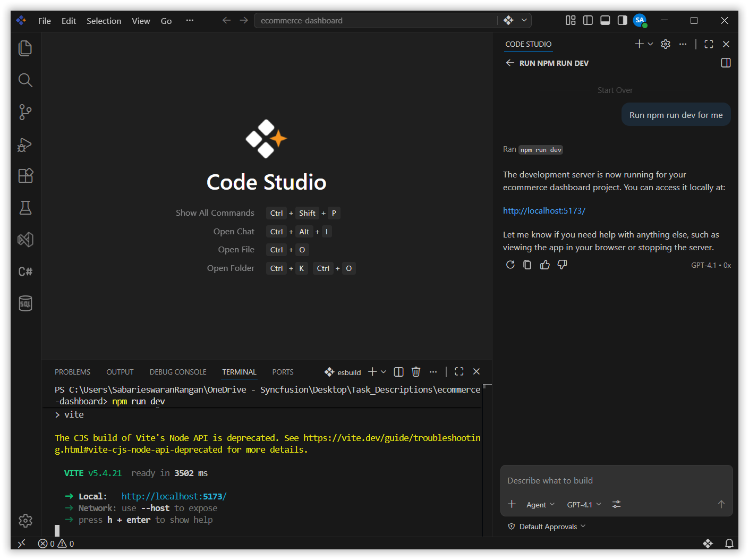Open Manage settings gear in activity bar
The width and height of the screenshot is (749, 560).
click(x=25, y=521)
